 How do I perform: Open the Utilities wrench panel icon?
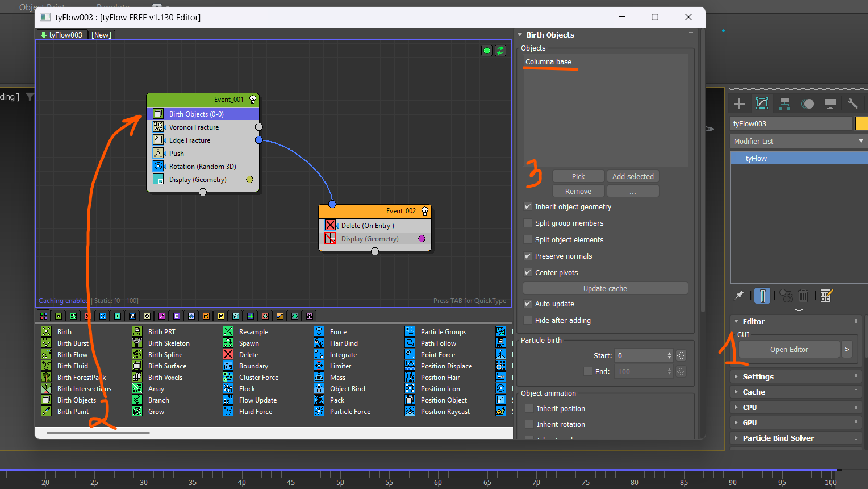click(x=852, y=103)
